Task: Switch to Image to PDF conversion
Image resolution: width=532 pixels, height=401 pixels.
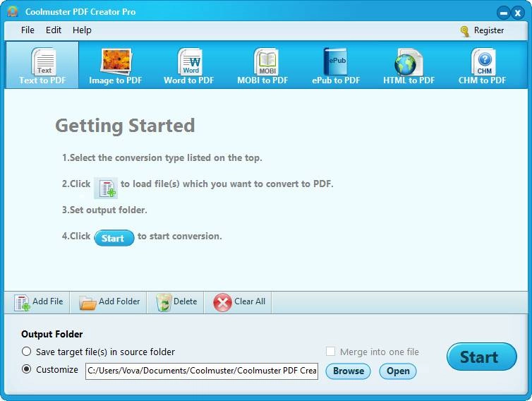Action: 115,65
